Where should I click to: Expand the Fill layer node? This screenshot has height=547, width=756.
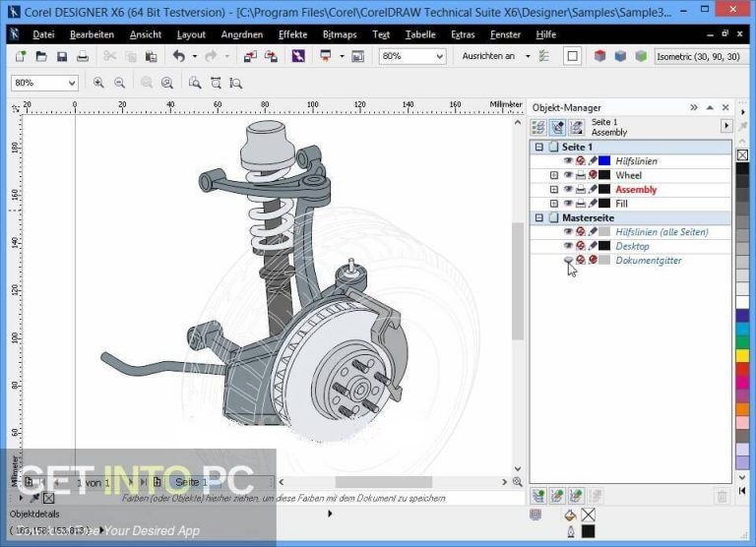[x=554, y=204]
